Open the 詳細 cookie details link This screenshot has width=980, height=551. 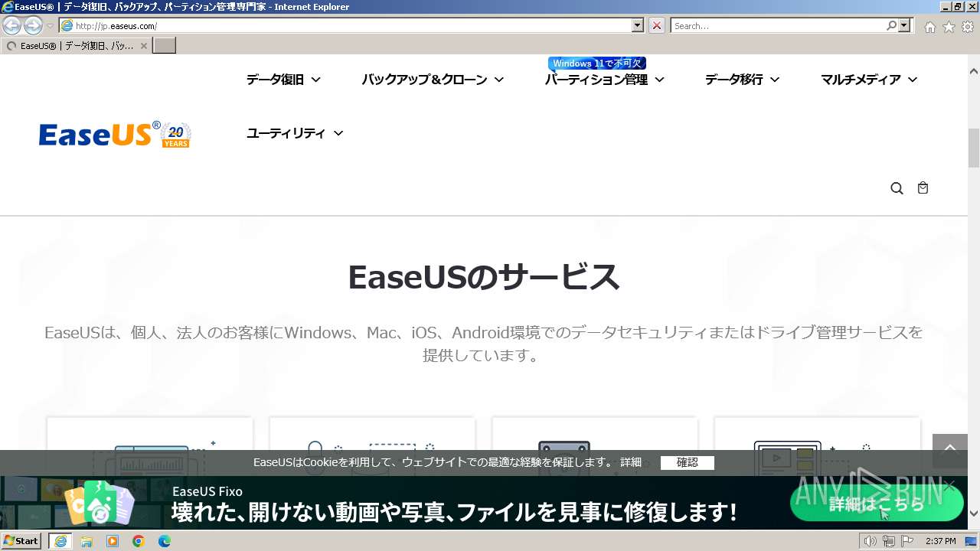[x=631, y=462]
